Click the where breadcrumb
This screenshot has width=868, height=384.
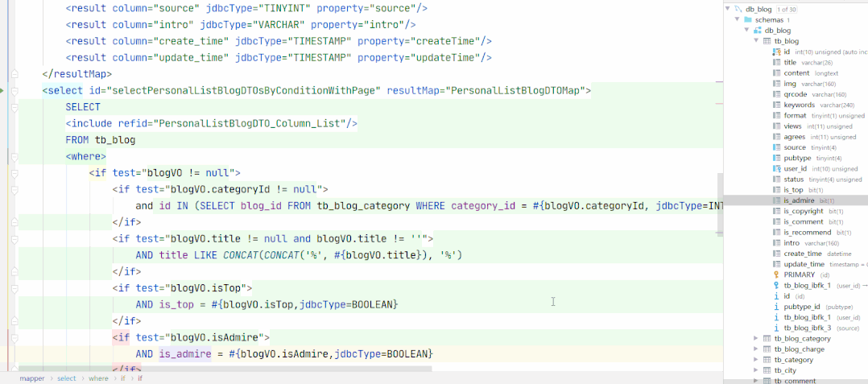click(98, 378)
